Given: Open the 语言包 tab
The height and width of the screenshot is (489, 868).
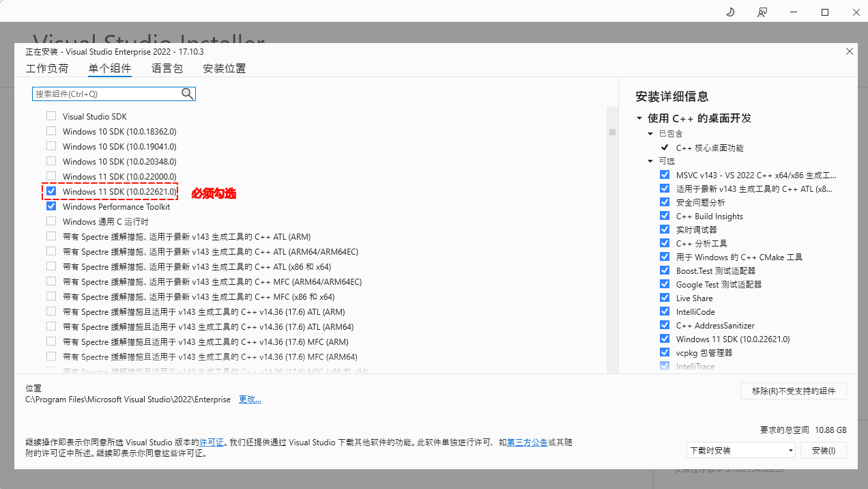Looking at the screenshot, I should point(167,68).
